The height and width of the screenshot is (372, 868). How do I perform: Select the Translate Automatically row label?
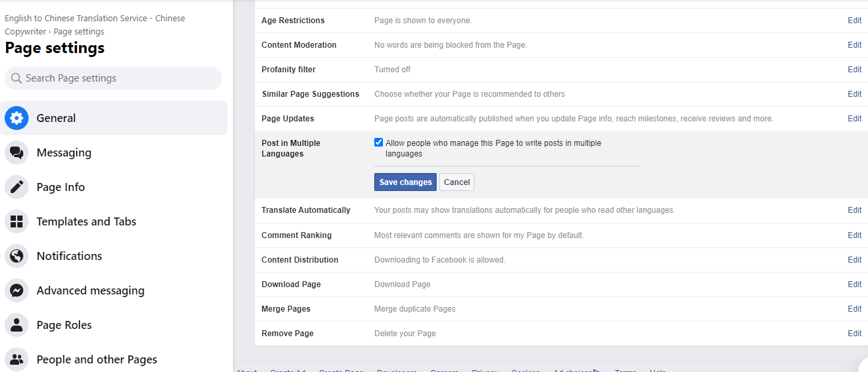(x=306, y=210)
